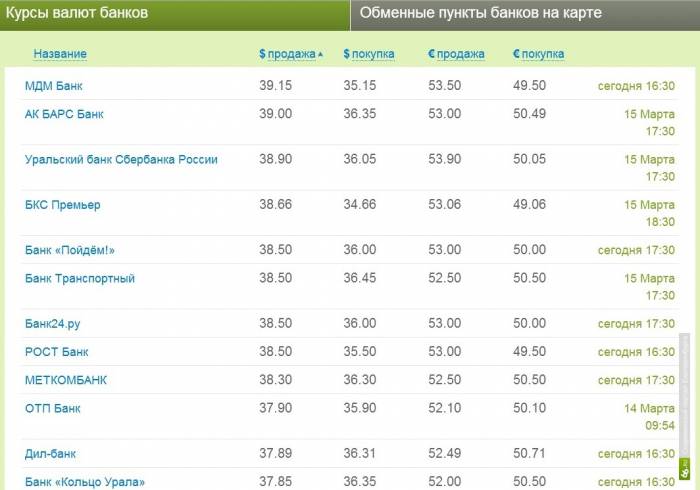Open the Банк24.ру link
Image resolution: width=700 pixels, height=490 pixels.
coord(52,324)
